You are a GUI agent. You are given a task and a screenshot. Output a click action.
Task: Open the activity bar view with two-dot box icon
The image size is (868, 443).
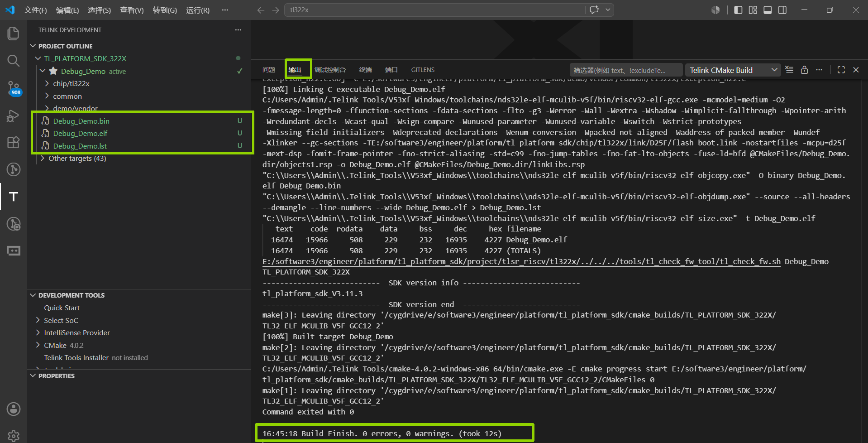click(14, 250)
